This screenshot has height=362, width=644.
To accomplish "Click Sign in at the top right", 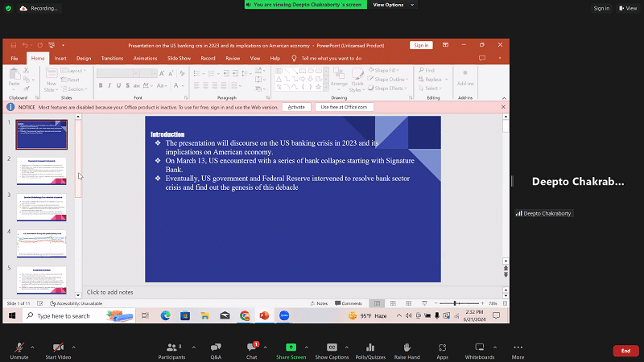I will tap(601, 8).
